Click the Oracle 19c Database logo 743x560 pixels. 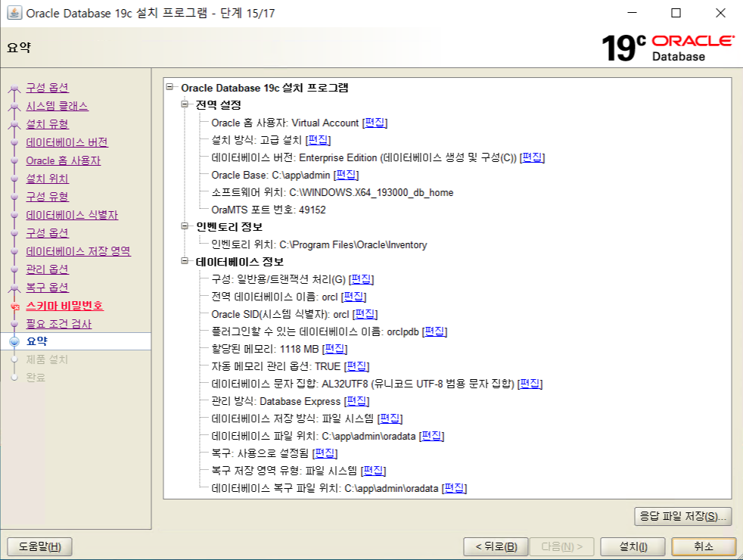(x=667, y=48)
